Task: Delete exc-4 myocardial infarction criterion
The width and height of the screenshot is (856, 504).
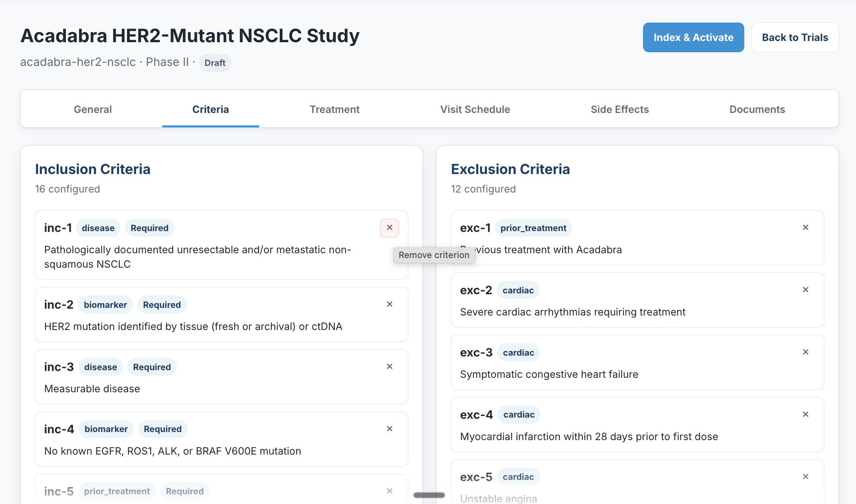Action: coord(805,414)
